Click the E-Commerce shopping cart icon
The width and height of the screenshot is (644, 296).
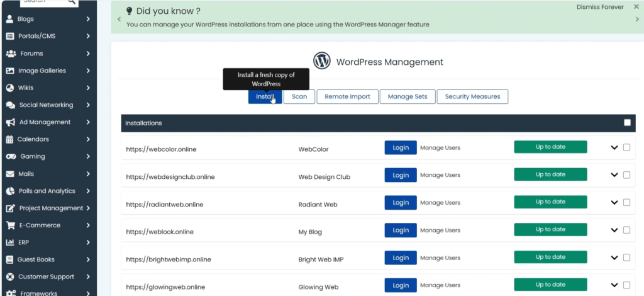(10, 225)
